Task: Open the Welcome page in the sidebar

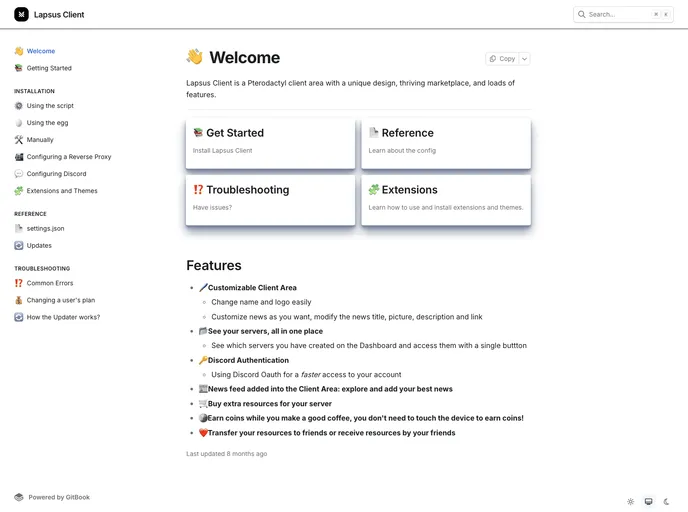Action: point(41,51)
